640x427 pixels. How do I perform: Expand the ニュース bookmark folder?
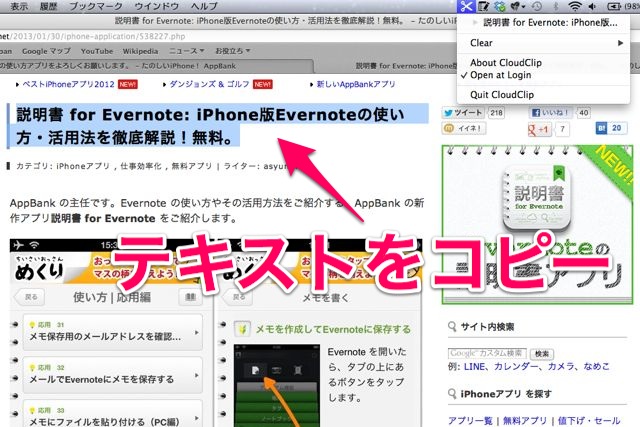pos(187,51)
